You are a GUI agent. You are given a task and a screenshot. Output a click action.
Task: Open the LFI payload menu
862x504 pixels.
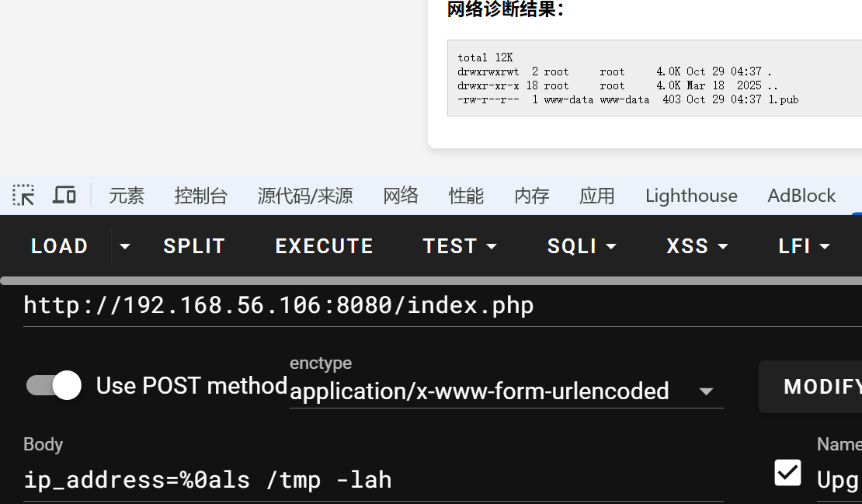pyautogui.click(x=804, y=246)
